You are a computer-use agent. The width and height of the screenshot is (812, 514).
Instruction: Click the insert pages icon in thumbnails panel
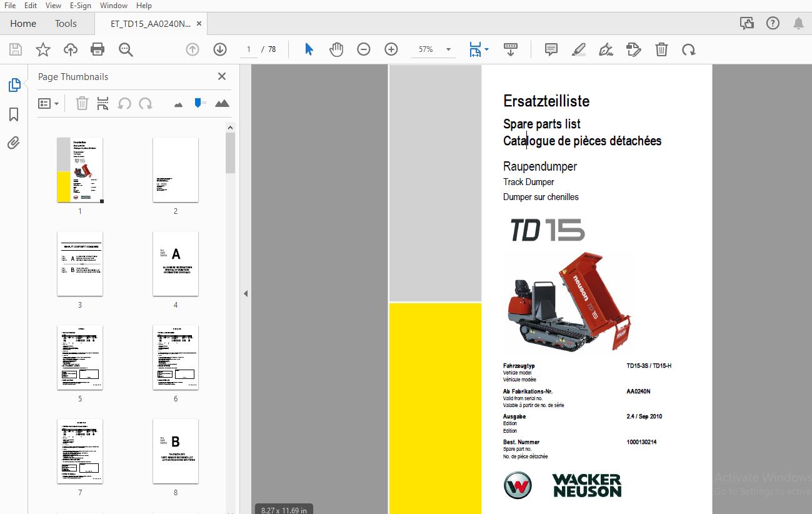pyautogui.click(x=103, y=103)
